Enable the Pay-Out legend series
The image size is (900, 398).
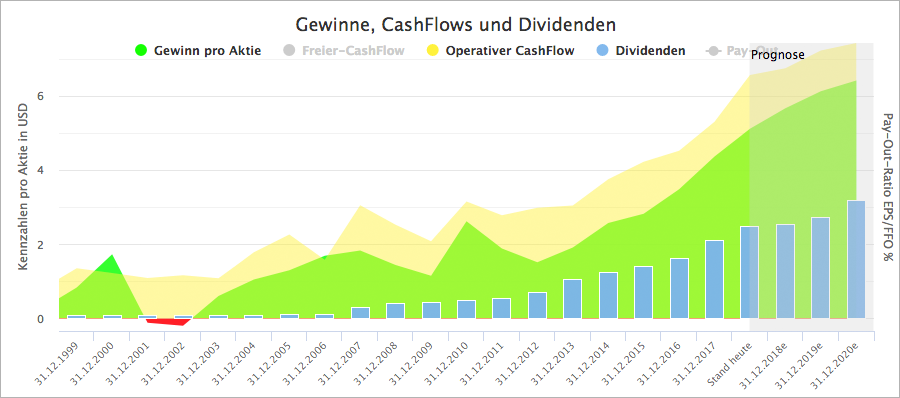tap(727, 51)
